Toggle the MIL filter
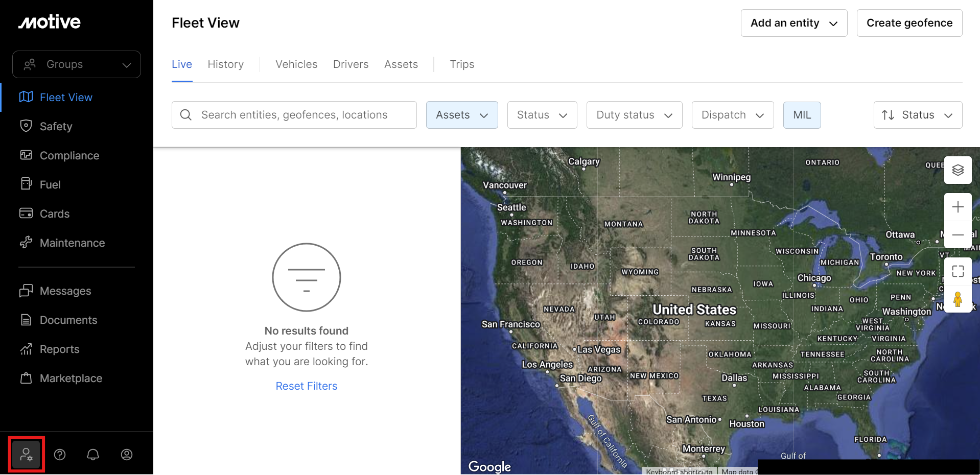 coord(802,115)
